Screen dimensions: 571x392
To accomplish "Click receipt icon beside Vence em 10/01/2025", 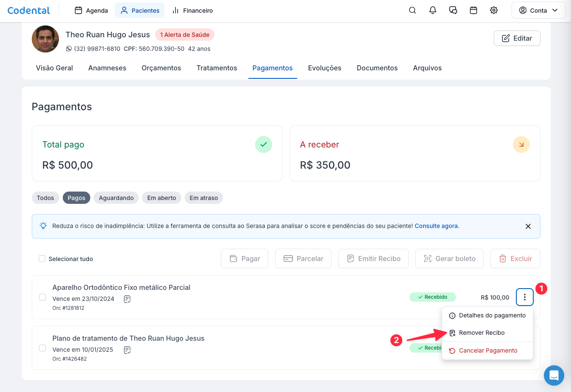I will coord(127,350).
